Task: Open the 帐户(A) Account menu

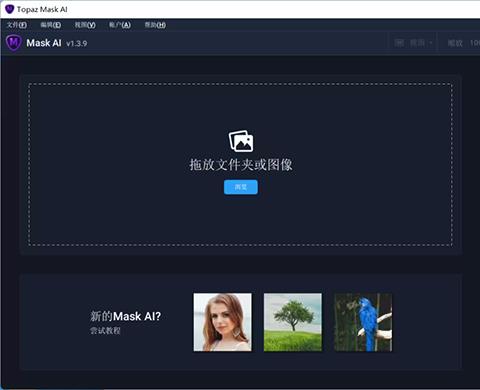Action: (x=120, y=25)
